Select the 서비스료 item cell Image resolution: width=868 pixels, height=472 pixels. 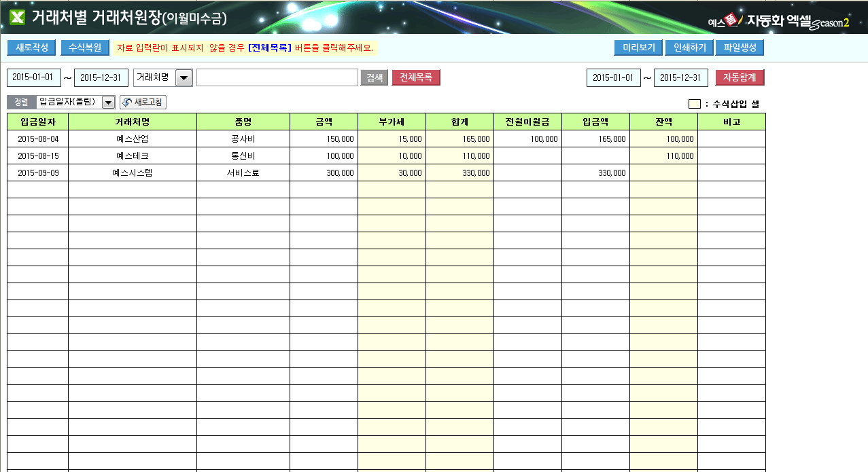click(x=243, y=173)
